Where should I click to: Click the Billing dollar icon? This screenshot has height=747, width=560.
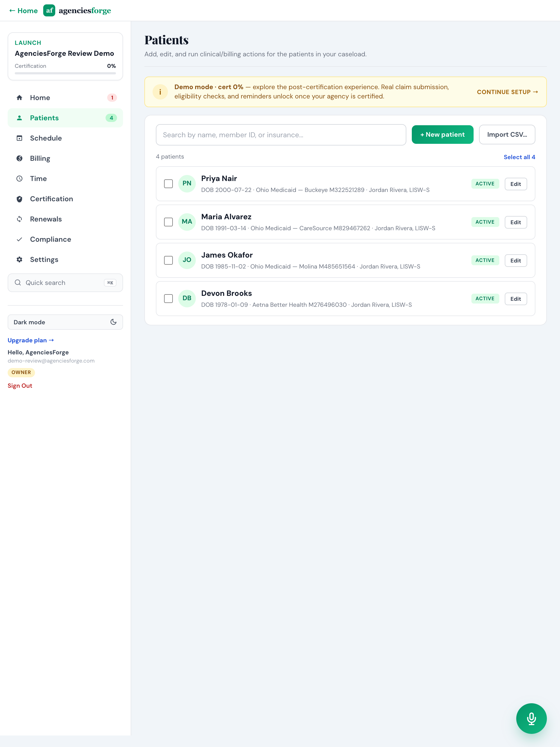20,158
